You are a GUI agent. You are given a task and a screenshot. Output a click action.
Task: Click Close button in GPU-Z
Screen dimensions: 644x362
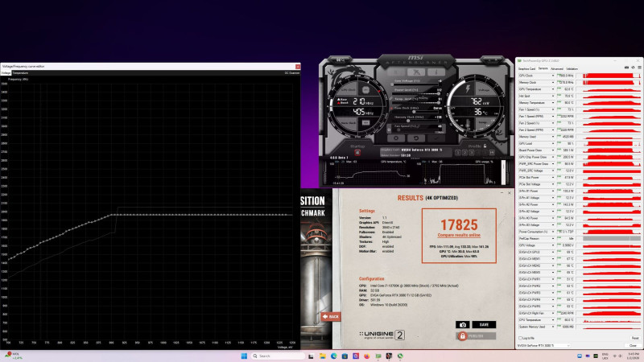(x=633, y=346)
